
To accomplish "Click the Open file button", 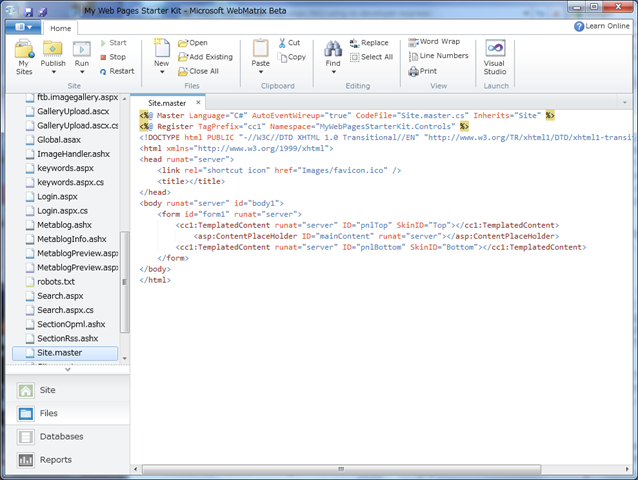I will [193, 43].
